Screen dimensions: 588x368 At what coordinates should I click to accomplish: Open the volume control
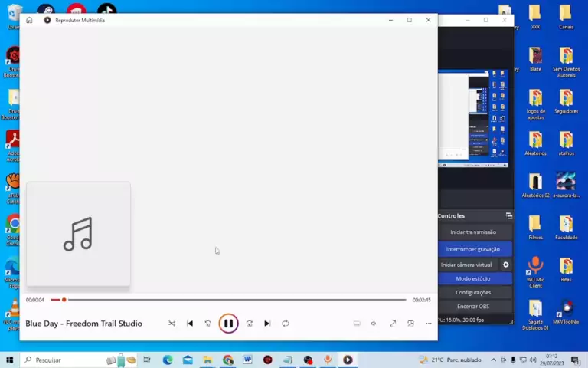(374, 324)
